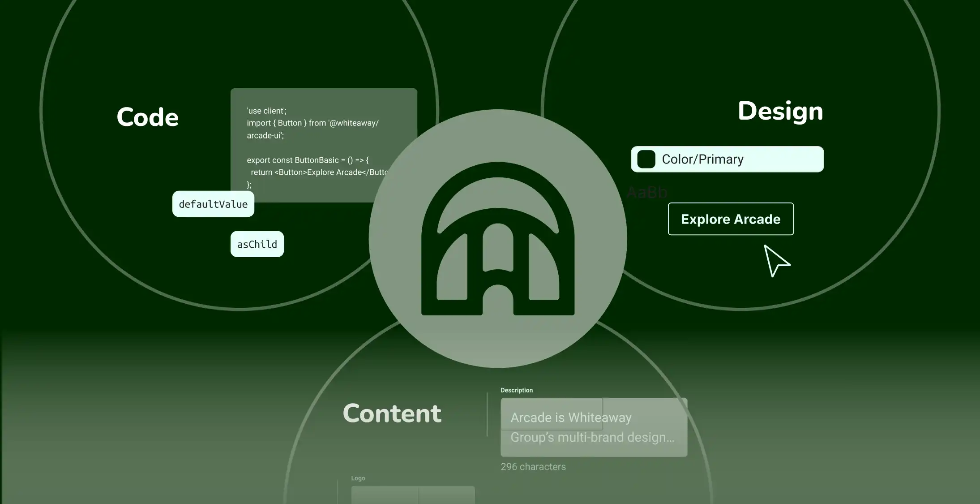Click the Description text box
Viewport: 980px width, 504px height.
[x=594, y=427]
